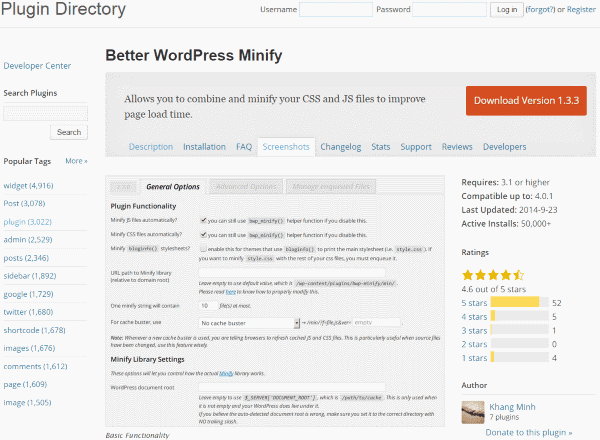Open the Developers tab
Screen dimensions: 600x440
point(504,147)
